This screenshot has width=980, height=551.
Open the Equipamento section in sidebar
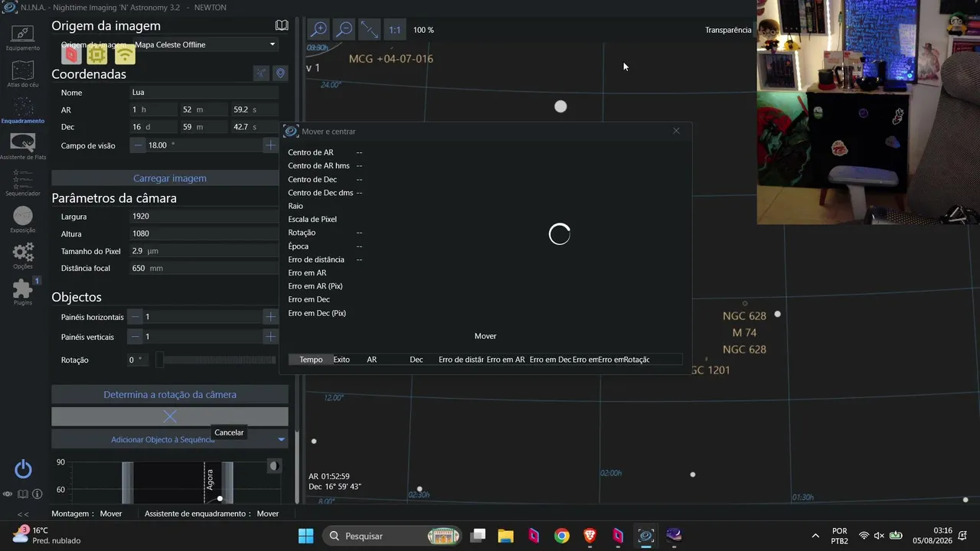click(23, 37)
